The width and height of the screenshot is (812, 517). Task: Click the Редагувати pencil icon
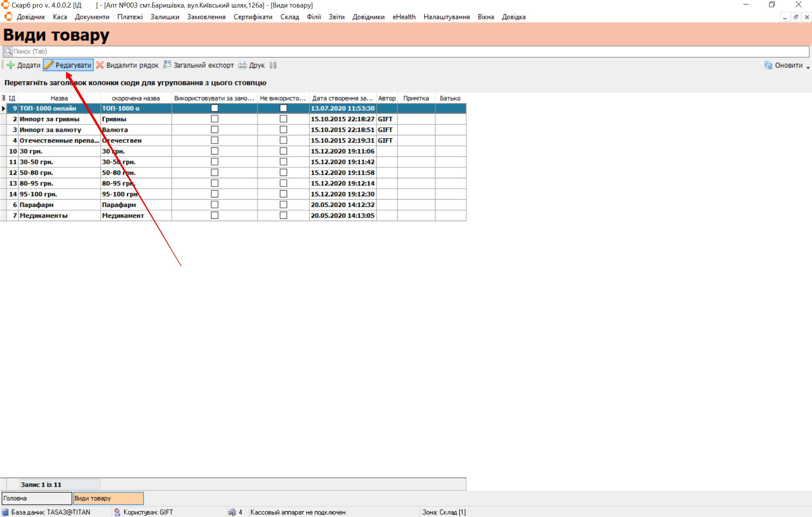coord(49,65)
